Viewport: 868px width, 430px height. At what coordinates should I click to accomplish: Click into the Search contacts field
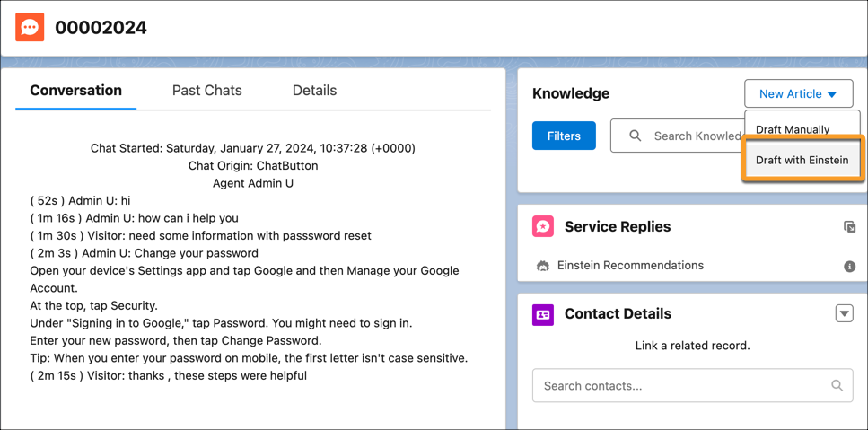pyautogui.click(x=682, y=386)
